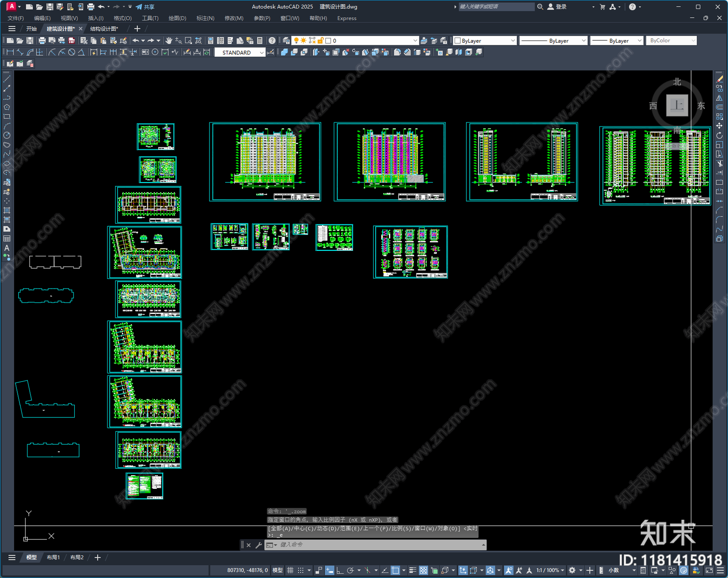
Task: Open the ByLayer lineweight dropdown
Action: click(x=639, y=41)
